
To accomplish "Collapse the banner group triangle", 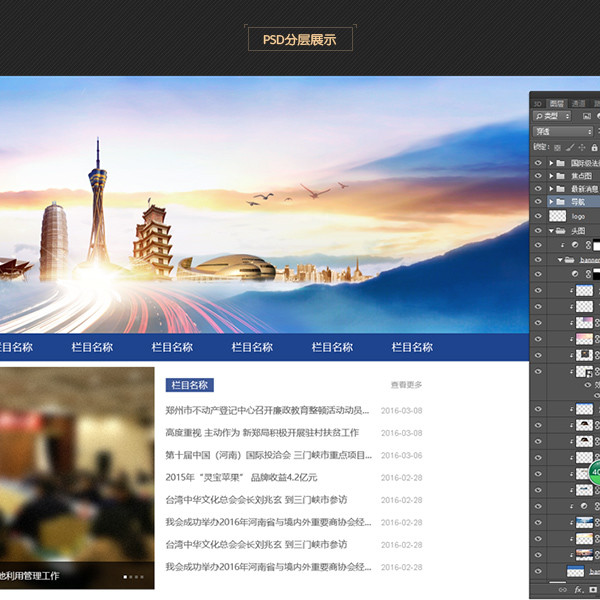I will 560,260.
